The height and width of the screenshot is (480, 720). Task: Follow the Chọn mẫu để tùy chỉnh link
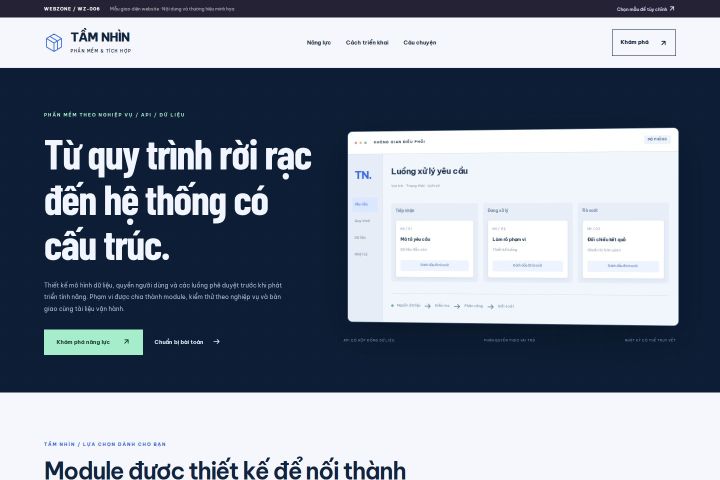pos(645,9)
